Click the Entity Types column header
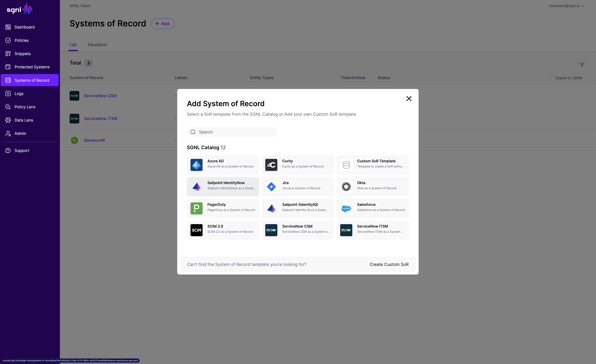 click(x=262, y=78)
